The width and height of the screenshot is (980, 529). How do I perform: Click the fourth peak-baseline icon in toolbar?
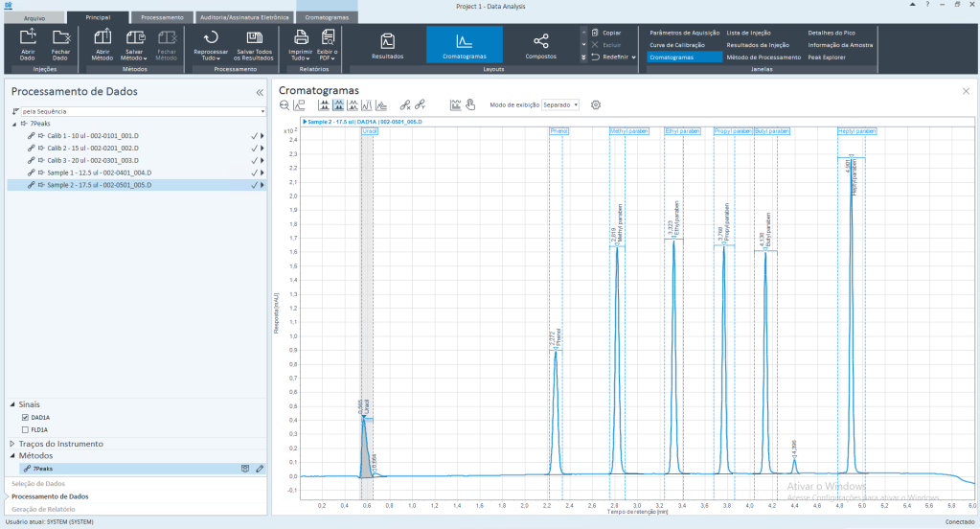click(x=367, y=105)
